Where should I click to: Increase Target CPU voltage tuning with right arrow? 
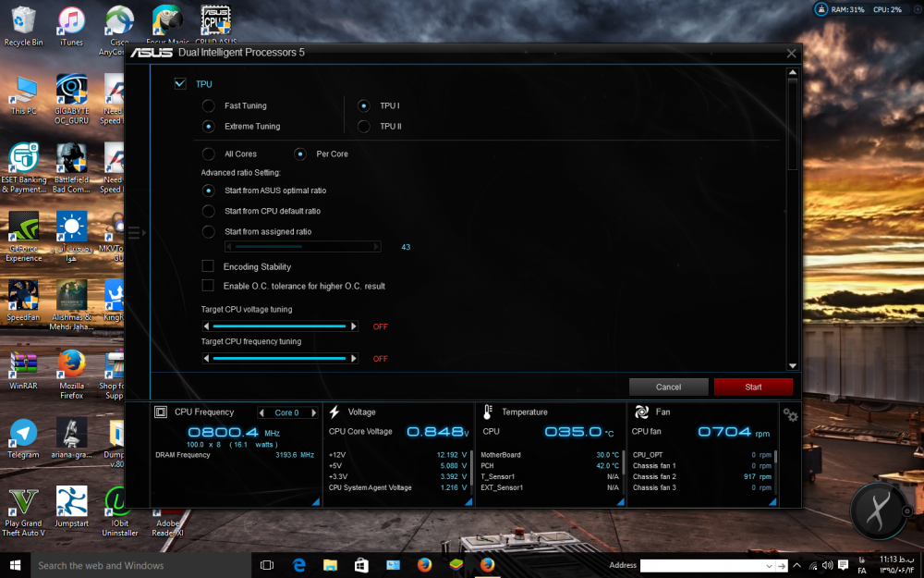[x=354, y=326]
